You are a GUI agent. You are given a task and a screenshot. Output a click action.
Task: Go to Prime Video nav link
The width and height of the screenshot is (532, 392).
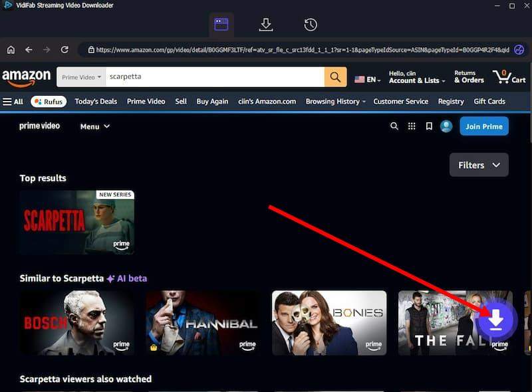[x=146, y=102]
